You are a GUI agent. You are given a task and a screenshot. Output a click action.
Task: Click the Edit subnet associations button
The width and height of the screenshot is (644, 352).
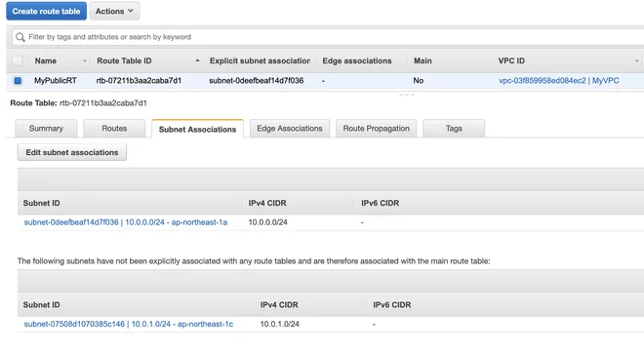point(72,152)
